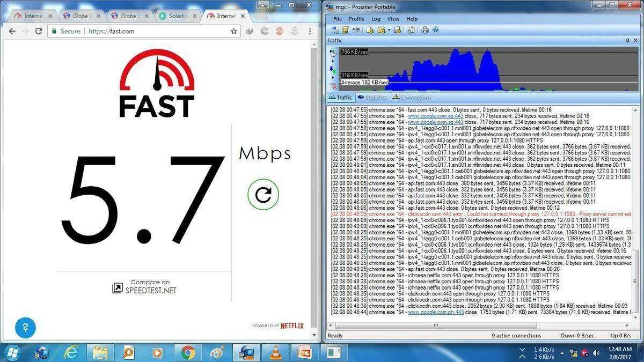Open Chrome's three-dot menu

[310, 31]
